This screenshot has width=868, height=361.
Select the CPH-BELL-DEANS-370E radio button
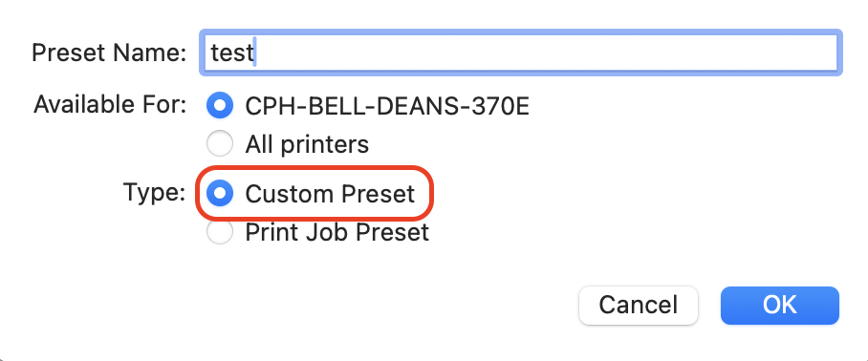pos(220,105)
